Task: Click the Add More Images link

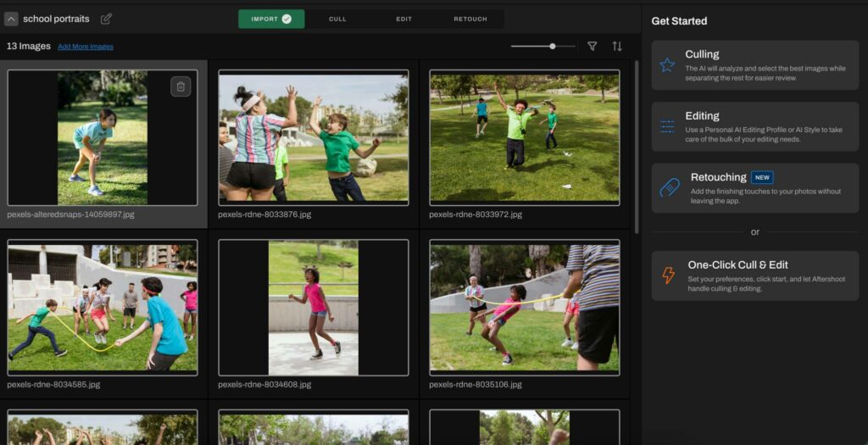Action: 86,47
